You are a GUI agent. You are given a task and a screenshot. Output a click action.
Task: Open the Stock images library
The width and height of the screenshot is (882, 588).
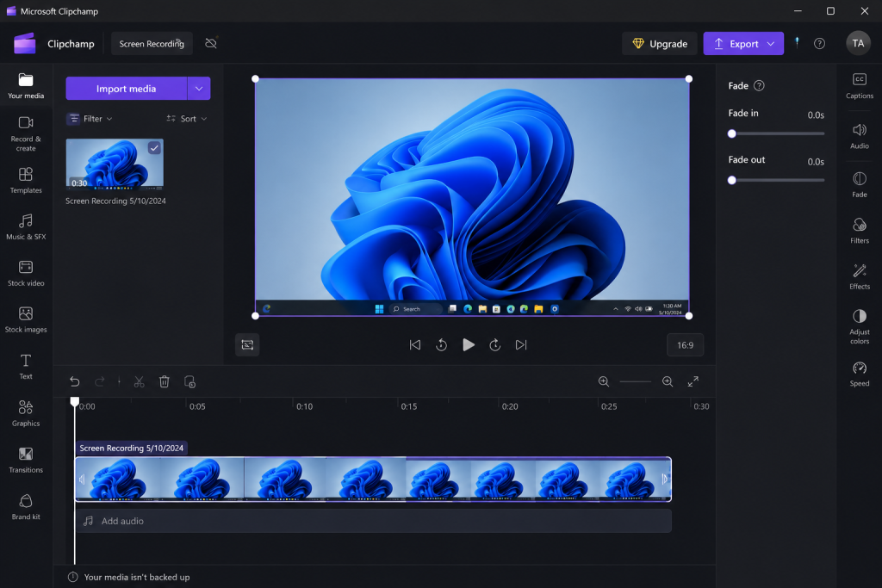click(26, 320)
